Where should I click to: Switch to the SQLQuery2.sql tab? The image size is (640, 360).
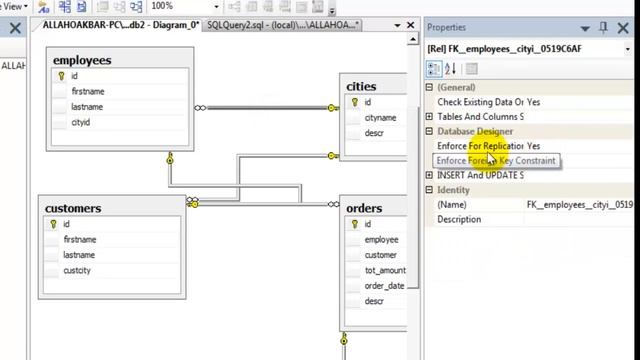click(x=282, y=25)
